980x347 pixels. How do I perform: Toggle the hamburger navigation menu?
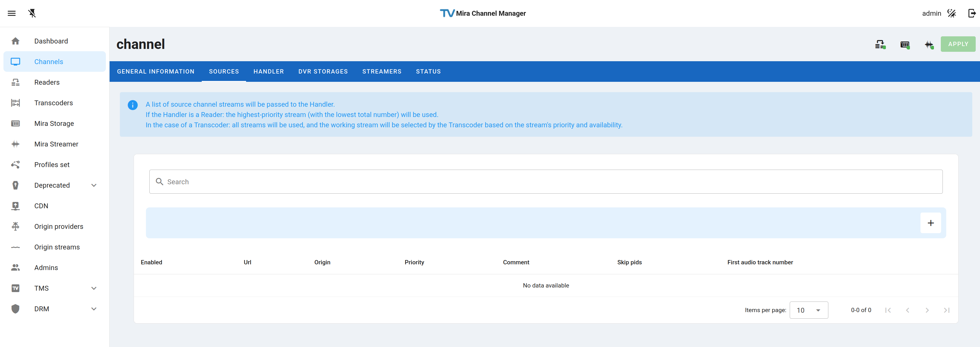click(12, 13)
